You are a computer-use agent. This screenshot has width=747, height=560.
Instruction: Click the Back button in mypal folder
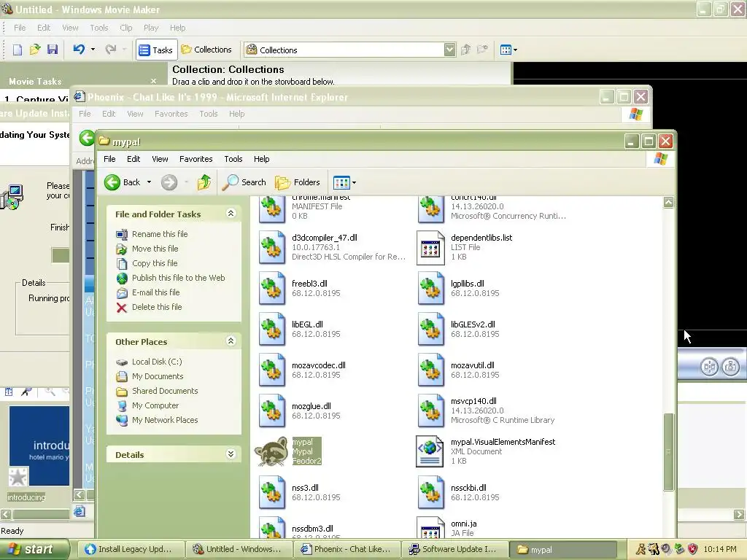(x=123, y=182)
